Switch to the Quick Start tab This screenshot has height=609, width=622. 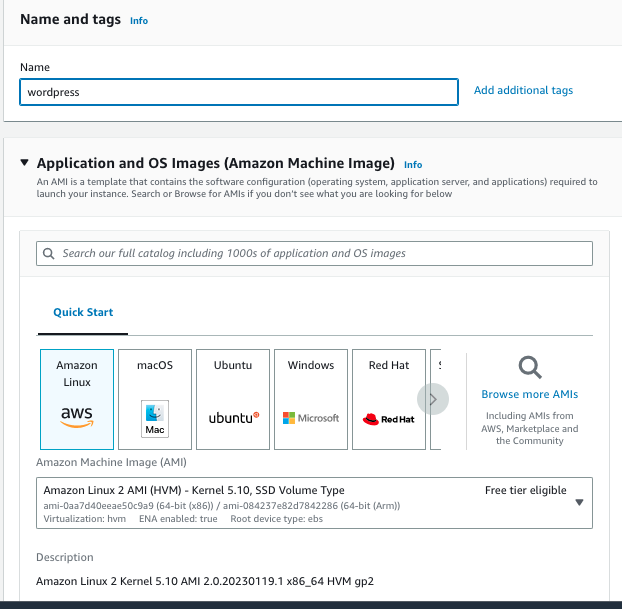pos(83,312)
